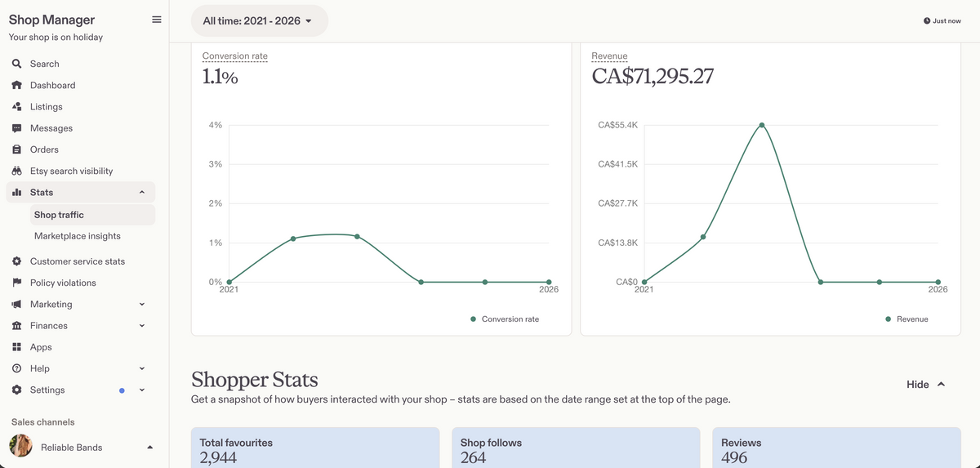Open Listings page from sidebar
Screen dimensions: 980x468
(x=46, y=106)
